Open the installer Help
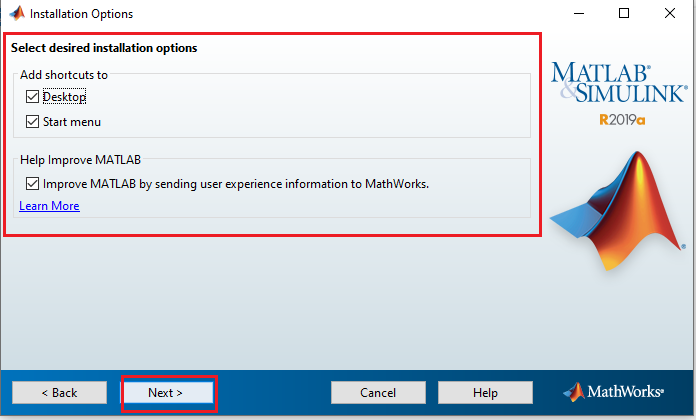The width and height of the screenshot is (696, 420). (x=485, y=393)
